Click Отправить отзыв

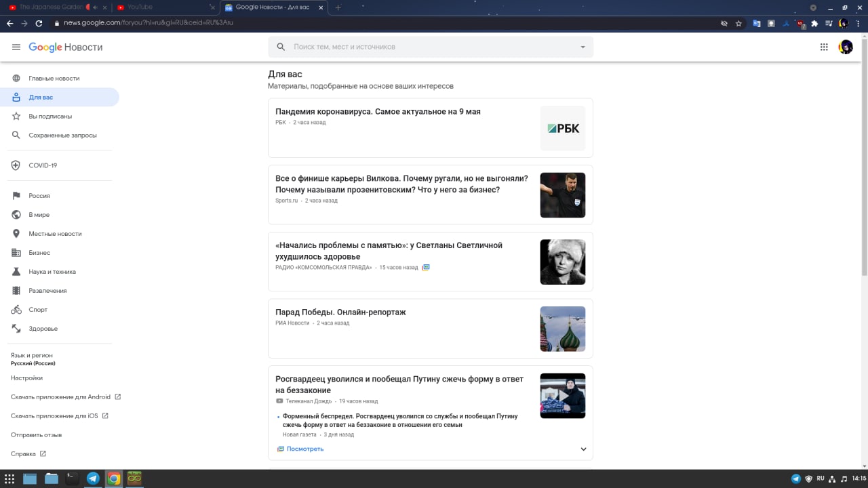pos(36,434)
